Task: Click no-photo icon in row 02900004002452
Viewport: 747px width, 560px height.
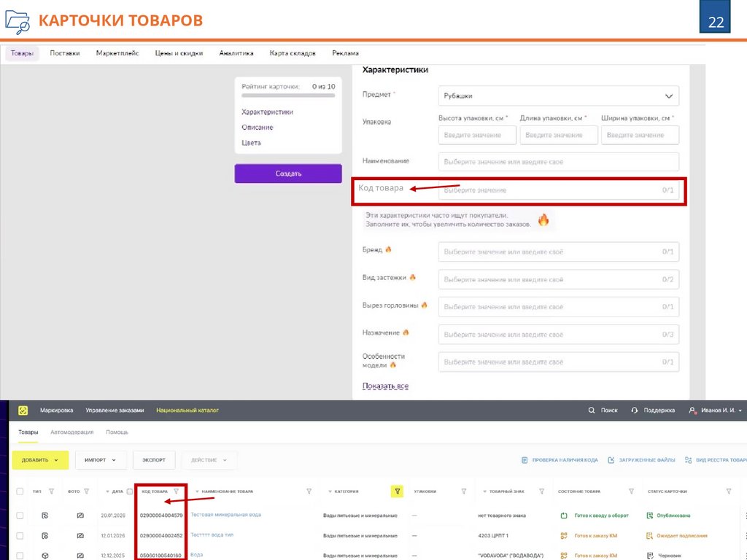Action: (80, 536)
